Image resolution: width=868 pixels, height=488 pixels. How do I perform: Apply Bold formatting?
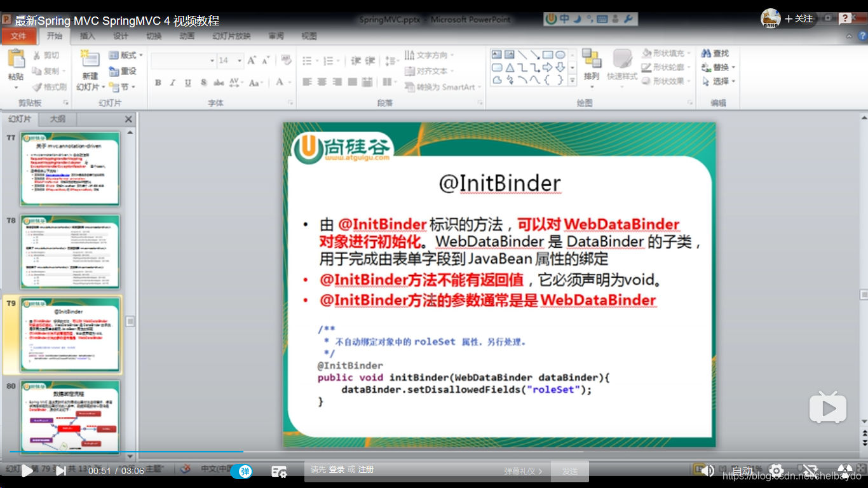click(x=158, y=83)
